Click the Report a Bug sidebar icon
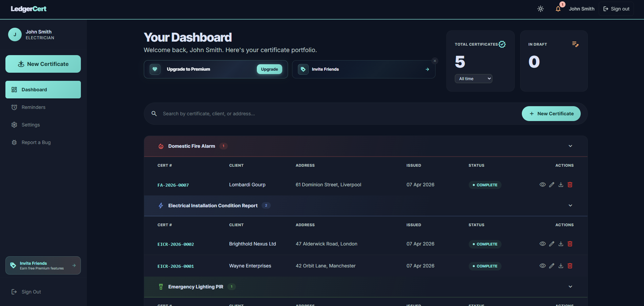Image resolution: width=644 pixels, height=306 pixels. pyautogui.click(x=14, y=142)
